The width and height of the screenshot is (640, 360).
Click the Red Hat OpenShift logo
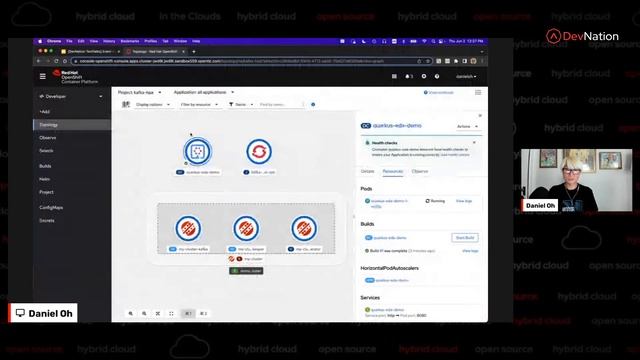75,76
